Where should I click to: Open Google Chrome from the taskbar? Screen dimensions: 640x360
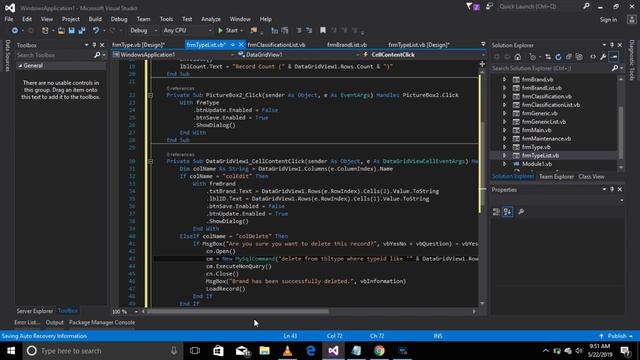pyautogui.click(x=379, y=351)
